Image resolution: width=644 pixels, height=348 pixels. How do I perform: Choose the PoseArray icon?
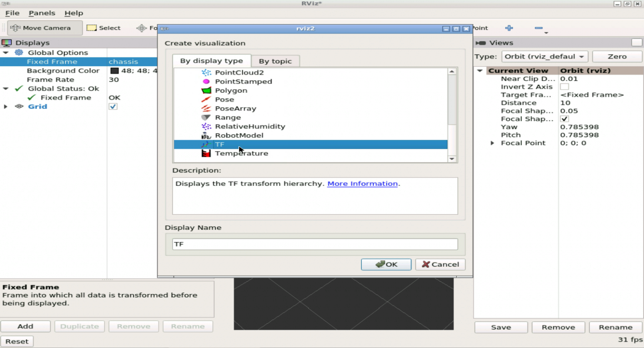[206, 109]
